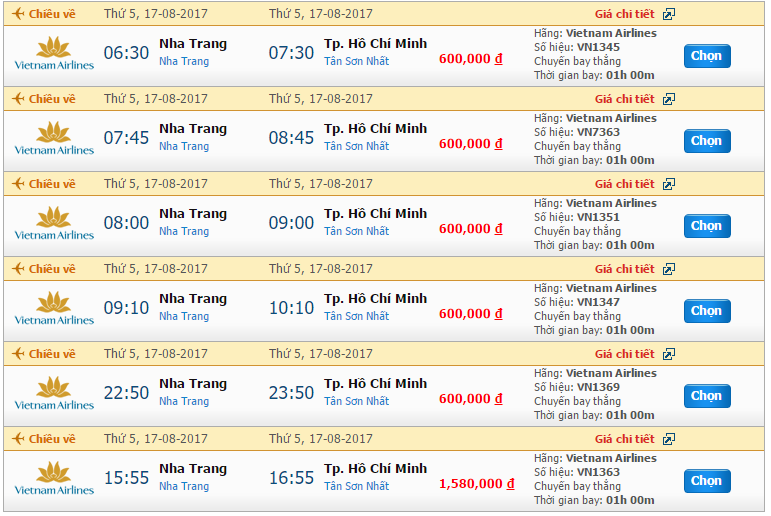The height and width of the screenshot is (516, 771).
Task: Click departure time 07:45
Action: [126, 138]
